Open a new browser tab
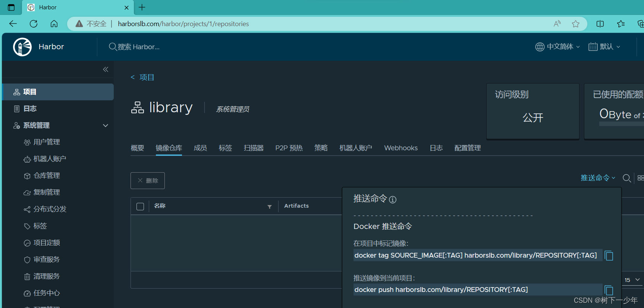This screenshot has width=644, height=308. (142, 7)
